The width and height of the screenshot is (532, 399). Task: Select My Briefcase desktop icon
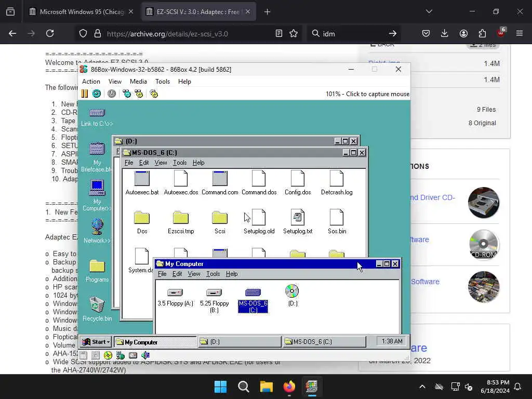tap(97, 157)
